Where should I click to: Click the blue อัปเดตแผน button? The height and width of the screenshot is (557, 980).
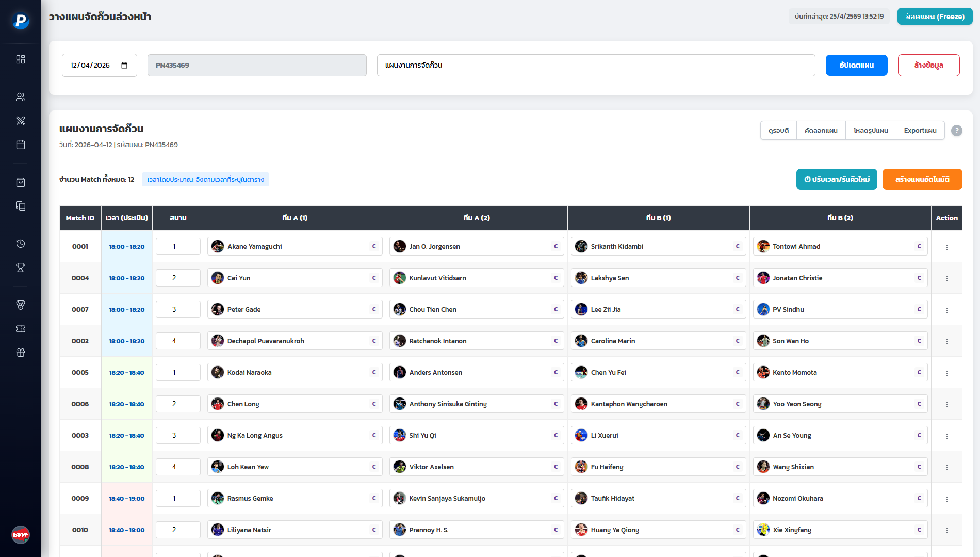point(856,66)
